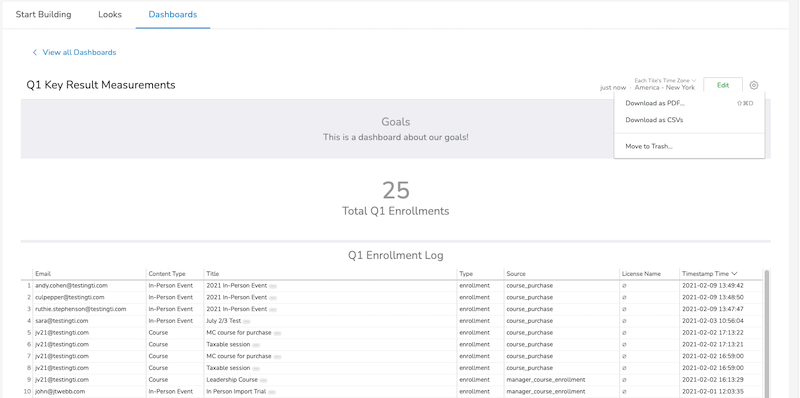
Task: Open drill menu beside Leadership Course title
Action: tap(263, 380)
